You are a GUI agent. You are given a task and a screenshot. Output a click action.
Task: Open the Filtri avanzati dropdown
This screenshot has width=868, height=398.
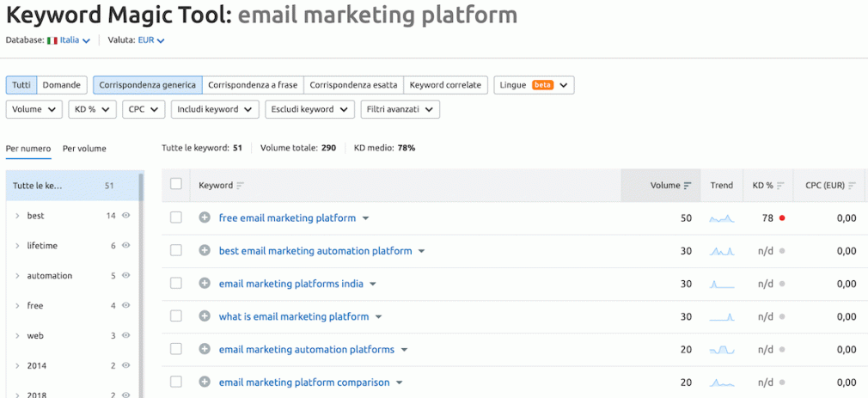pos(400,109)
